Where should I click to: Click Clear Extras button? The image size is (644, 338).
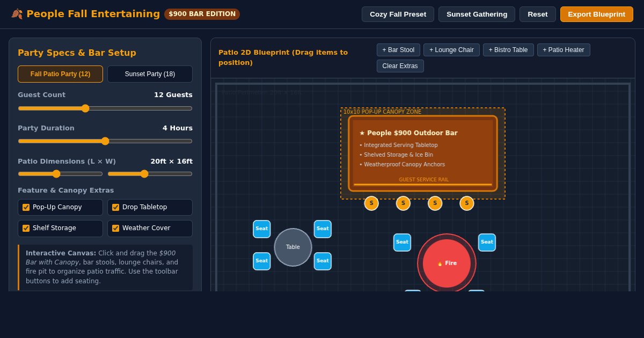tap(400, 66)
